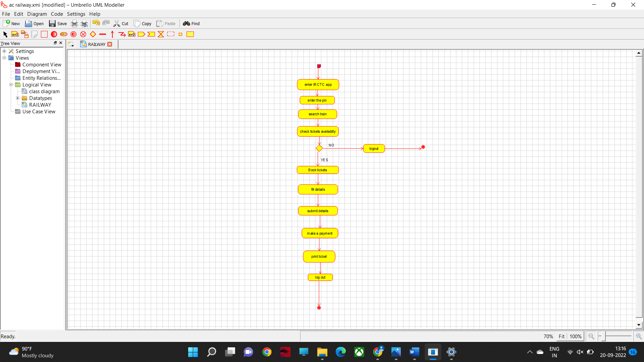Expand the Settings tree node

click(4, 51)
